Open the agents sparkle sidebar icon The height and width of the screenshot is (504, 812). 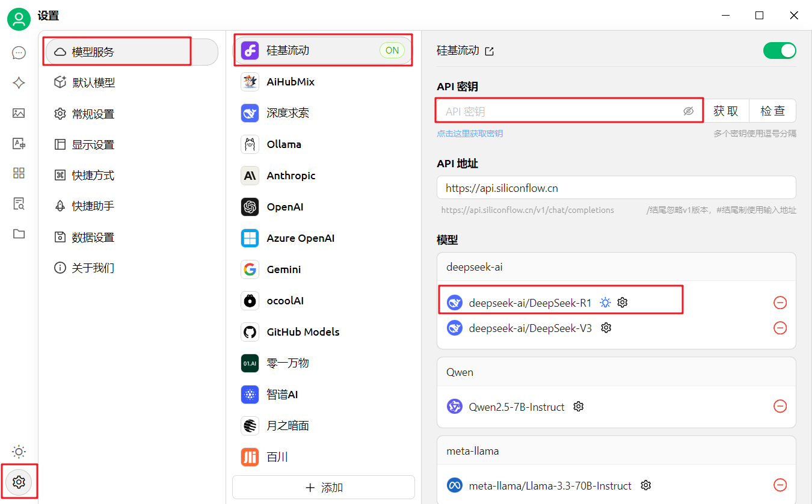19,83
